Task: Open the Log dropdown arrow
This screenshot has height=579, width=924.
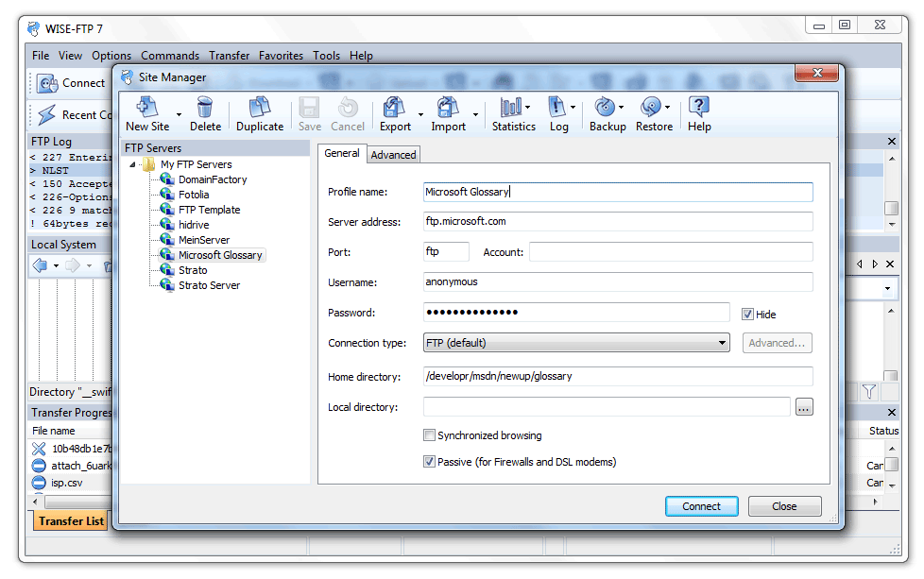Action: pos(573,107)
